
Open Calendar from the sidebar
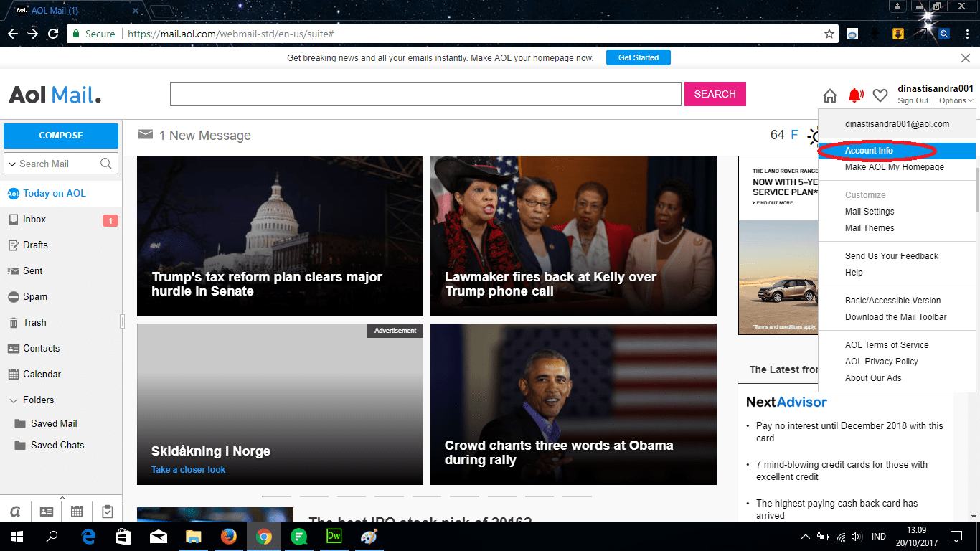pos(42,375)
